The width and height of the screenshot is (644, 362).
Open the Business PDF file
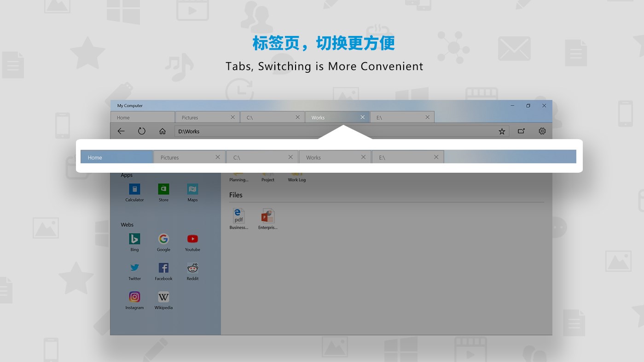click(238, 216)
